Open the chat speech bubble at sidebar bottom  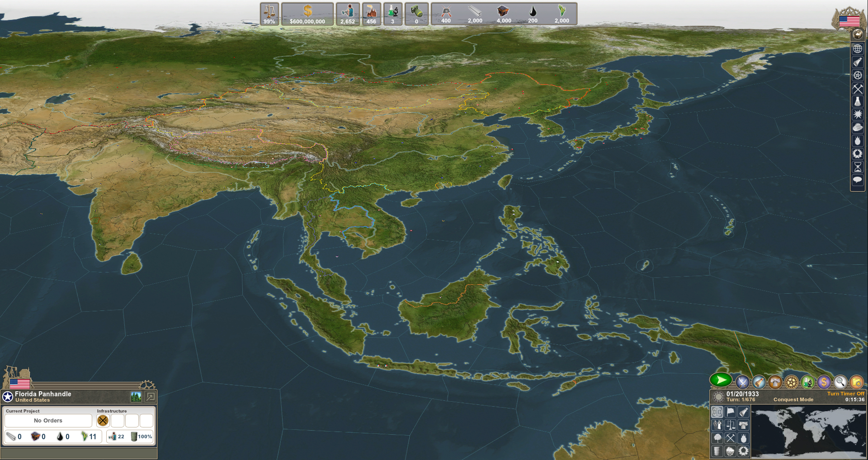(x=857, y=180)
